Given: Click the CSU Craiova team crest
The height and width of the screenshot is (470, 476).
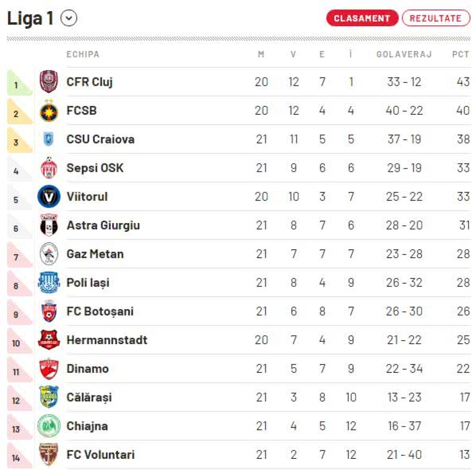Looking at the screenshot, I should pyautogui.click(x=49, y=139).
